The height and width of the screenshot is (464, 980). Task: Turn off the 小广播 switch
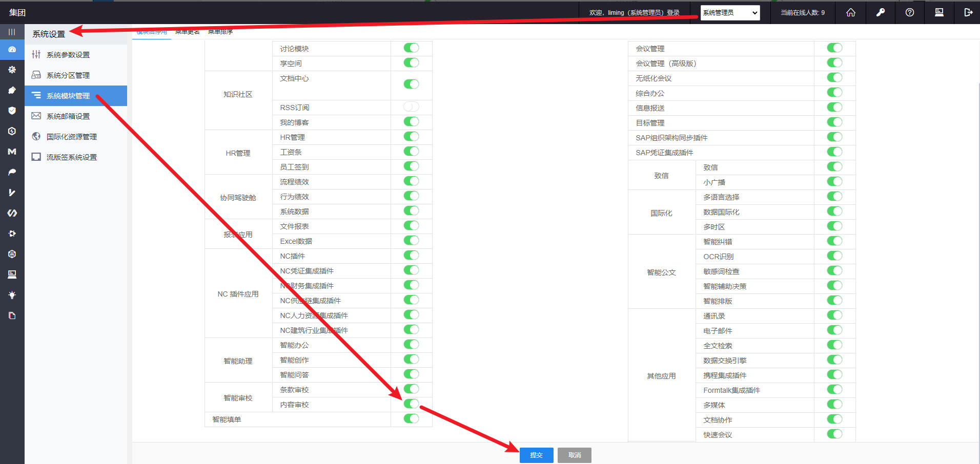click(x=834, y=182)
